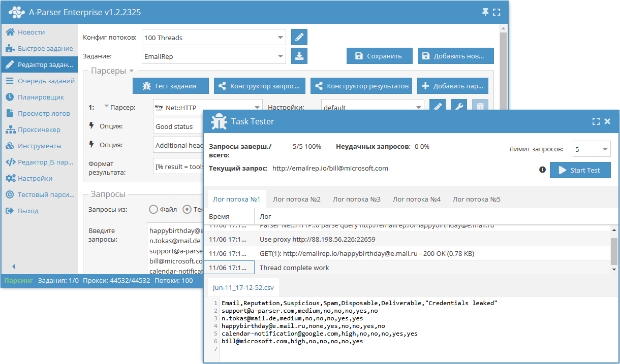Viewport: 620px width, 364px height.
Task: Click the Конструктор запрос... button
Action: pyautogui.click(x=260, y=86)
